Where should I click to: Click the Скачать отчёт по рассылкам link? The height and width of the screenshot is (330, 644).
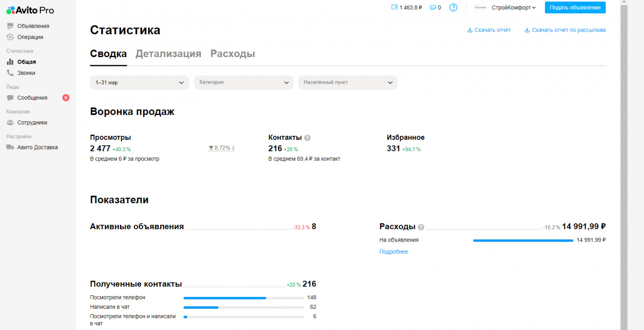[569, 30]
